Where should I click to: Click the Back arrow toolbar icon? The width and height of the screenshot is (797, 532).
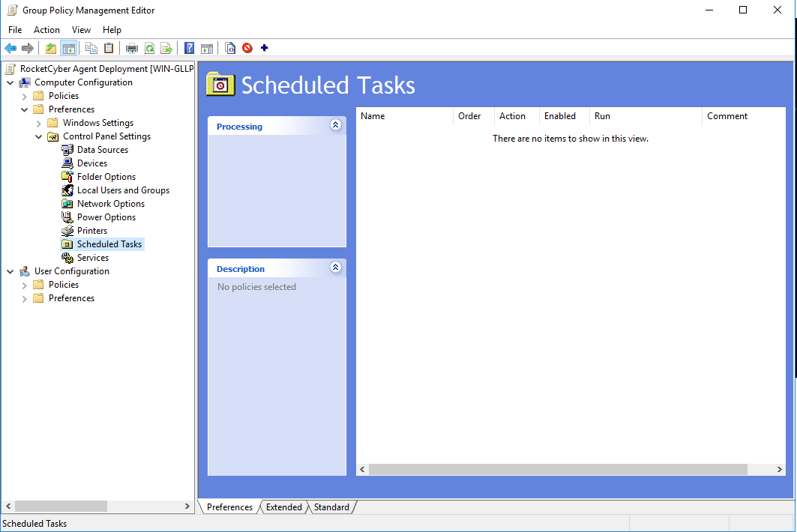(x=10, y=48)
